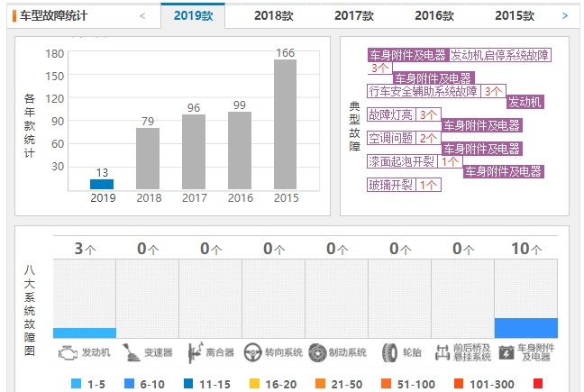Click the 21-50 orange legend swatch

[x=320, y=383]
